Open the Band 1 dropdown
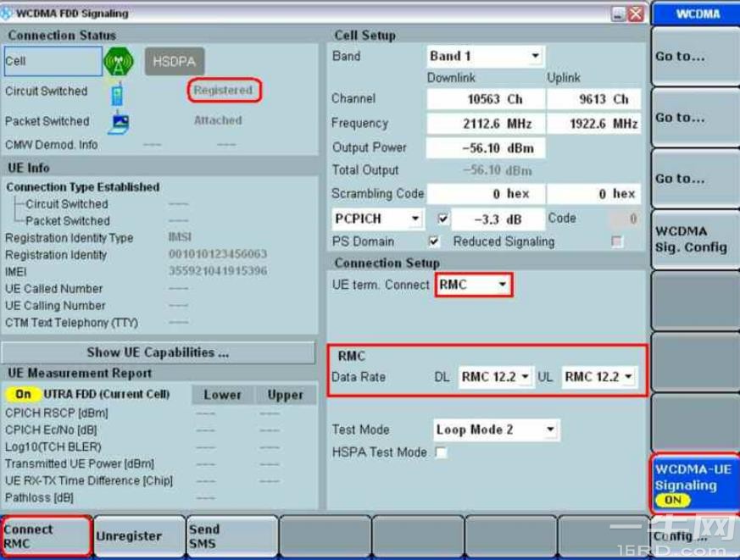Image resolution: width=740 pixels, height=560 pixels. coord(484,57)
